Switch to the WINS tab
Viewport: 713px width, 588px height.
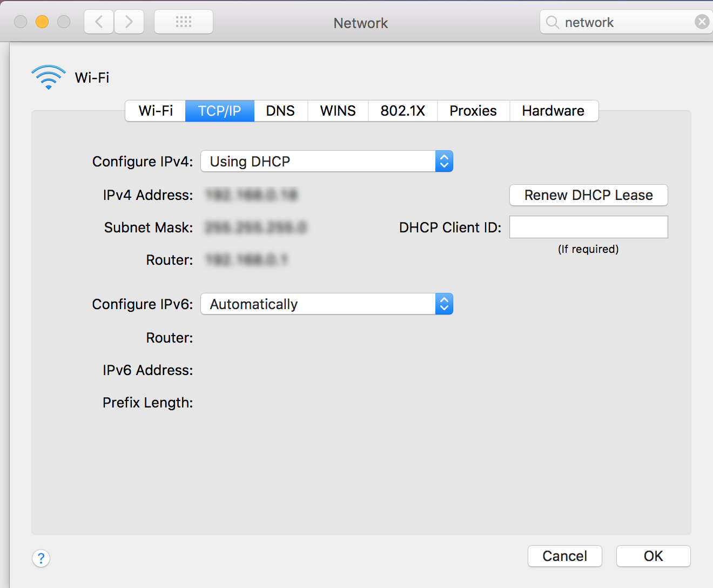(338, 111)
